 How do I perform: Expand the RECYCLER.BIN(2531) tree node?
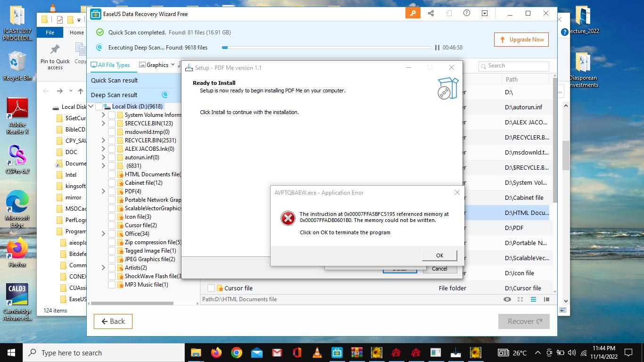[103, 140]
